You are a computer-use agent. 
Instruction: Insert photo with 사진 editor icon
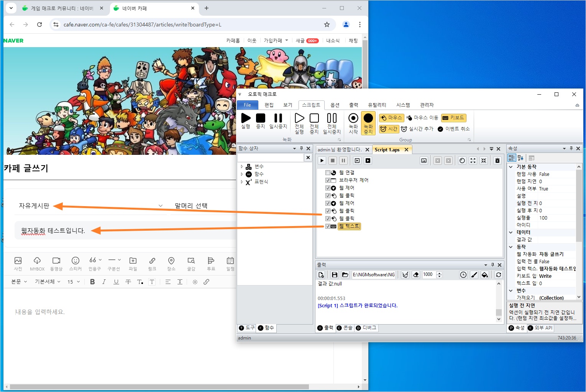pyautogui.click(x=18, y=264)
